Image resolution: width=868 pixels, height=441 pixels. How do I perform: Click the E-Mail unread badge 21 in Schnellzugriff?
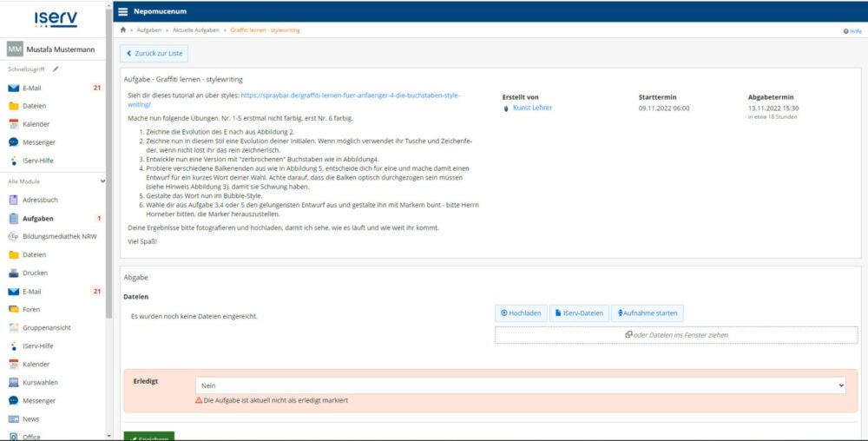97,88
